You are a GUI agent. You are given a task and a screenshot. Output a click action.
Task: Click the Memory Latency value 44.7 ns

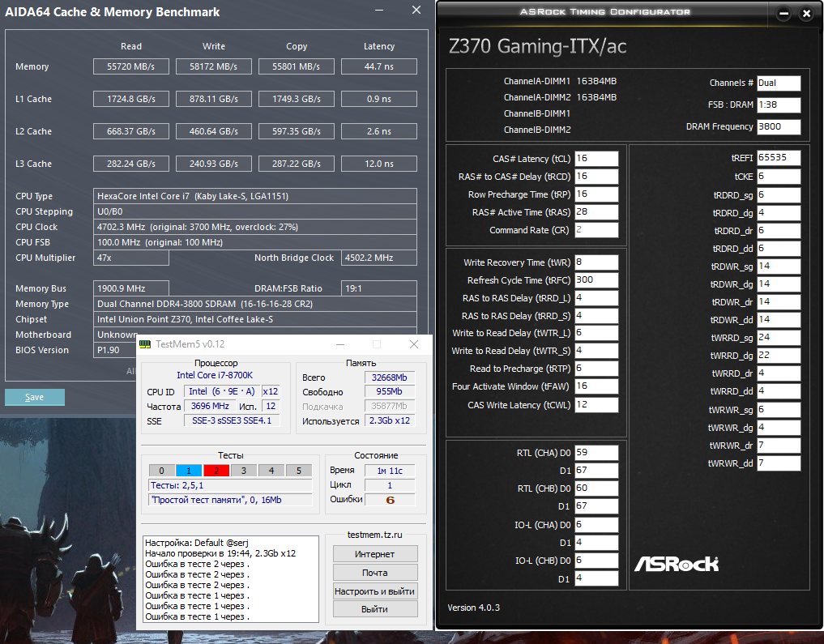coord(379,66)
